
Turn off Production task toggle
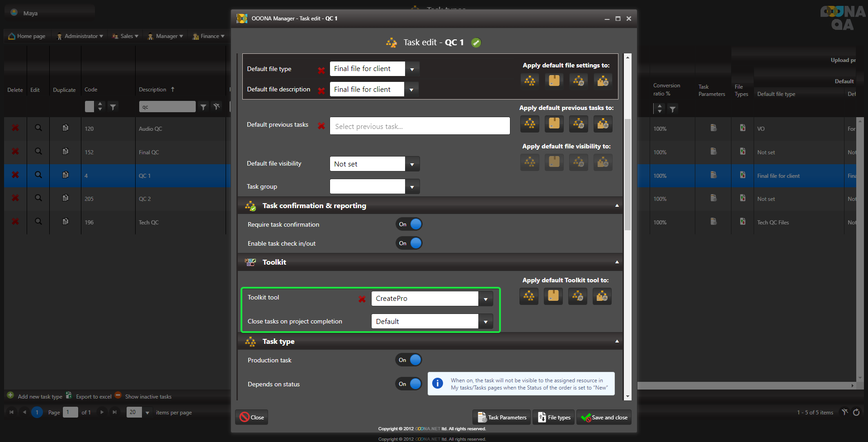409,360
